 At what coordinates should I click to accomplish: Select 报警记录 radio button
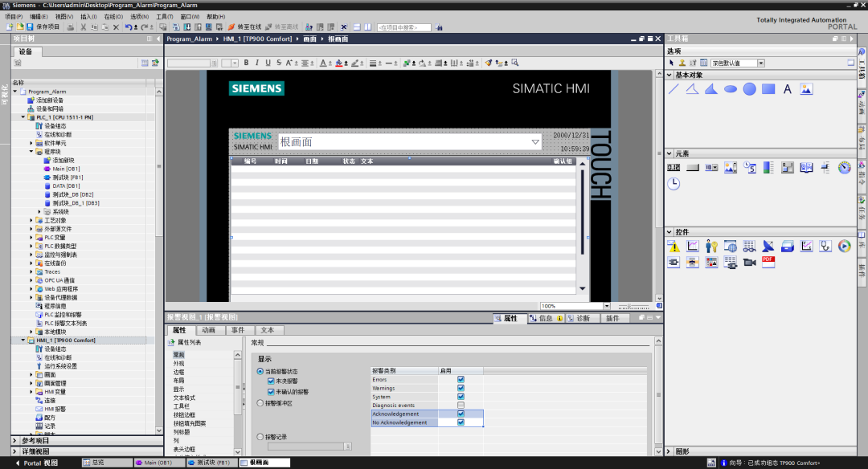pyautogui.click(x=260, y=437)
